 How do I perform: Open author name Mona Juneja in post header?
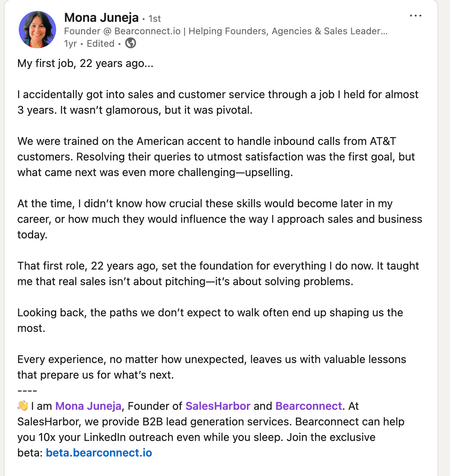pyautogui.click(x=101, y=18)
